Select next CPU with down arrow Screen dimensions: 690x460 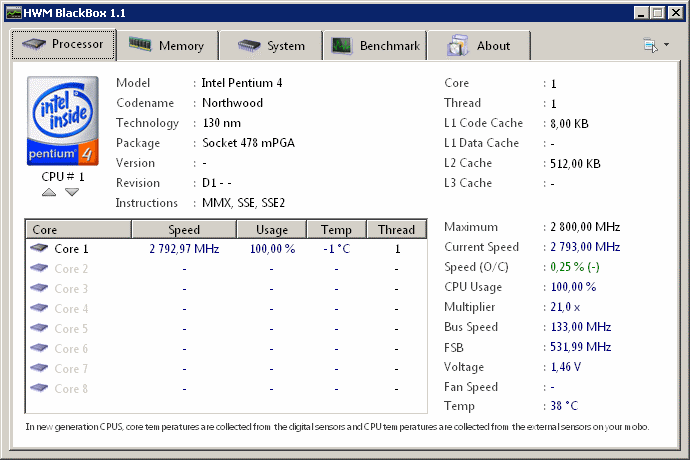tap(72, 192)
